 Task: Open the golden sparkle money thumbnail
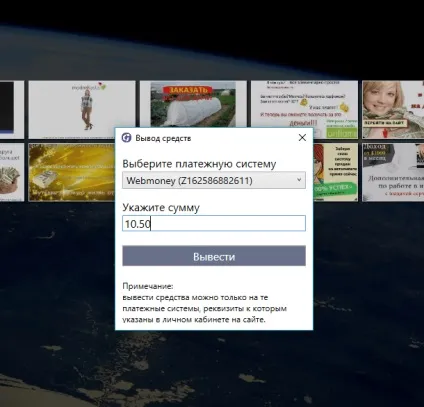tap(72, 172)
